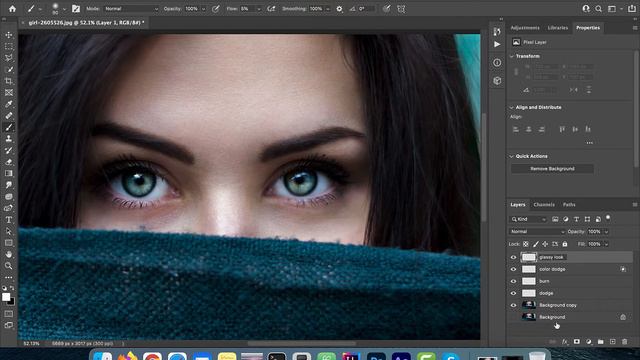The height and width of the screenshot is (360, 640).
Task: Toggle lock image pixels
Action: (x=536, y=244)
